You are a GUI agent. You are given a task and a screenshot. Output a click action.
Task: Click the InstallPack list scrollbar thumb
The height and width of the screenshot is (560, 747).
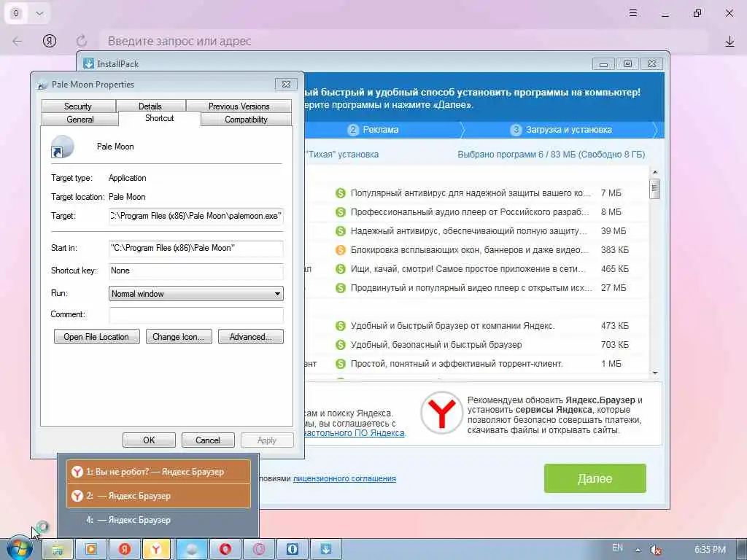point(655,189)
